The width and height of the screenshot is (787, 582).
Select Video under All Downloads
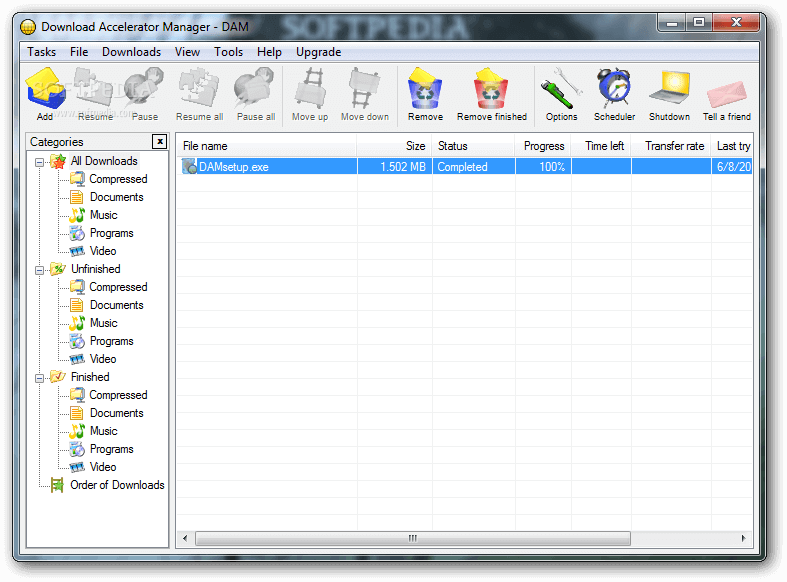pyautogui.click(x=103, y=251)
